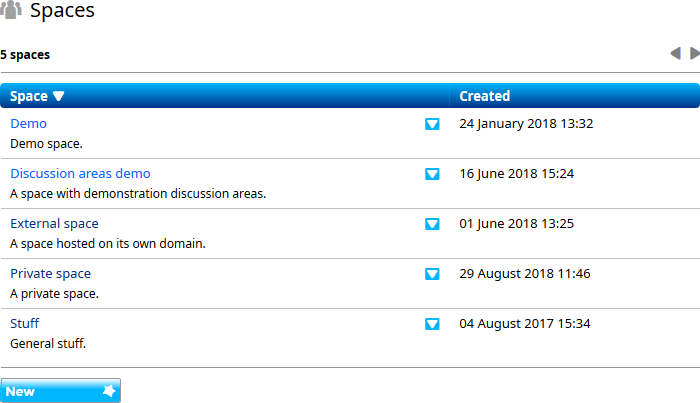Image resolution: width=700 pixels, height=403 pixels.
Task: Click the 'General stuff.' description
Action: click(48, 344)
